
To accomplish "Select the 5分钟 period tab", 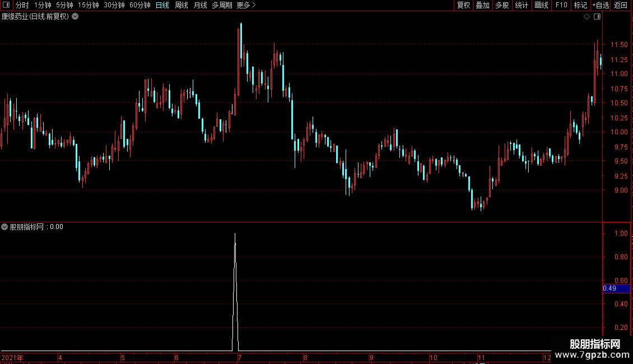I will [x=64, y=5].
